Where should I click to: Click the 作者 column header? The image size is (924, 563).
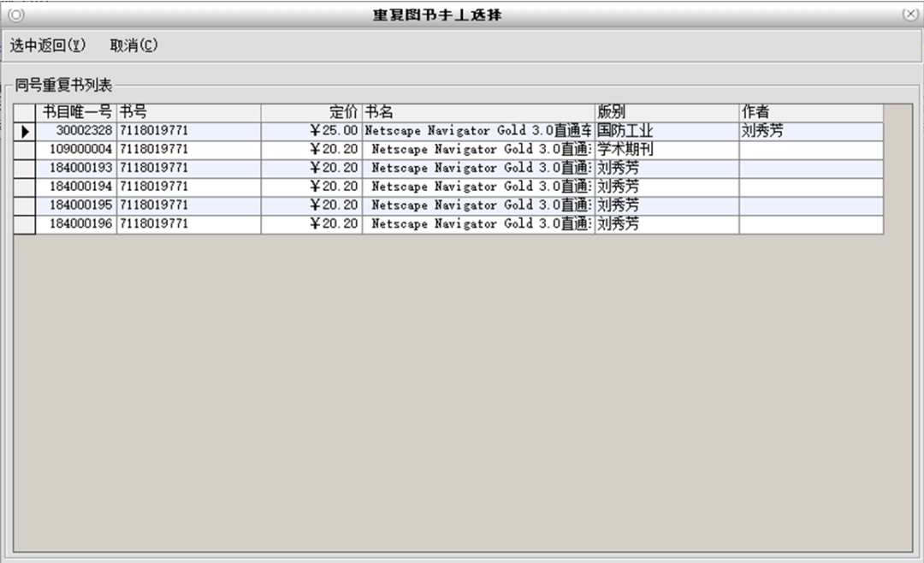(811, 113)
